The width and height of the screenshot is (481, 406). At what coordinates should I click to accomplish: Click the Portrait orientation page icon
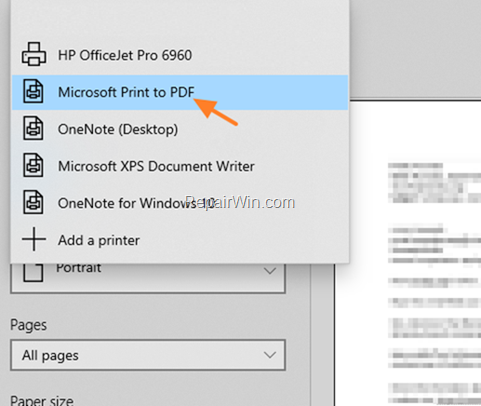coord(33,272)
